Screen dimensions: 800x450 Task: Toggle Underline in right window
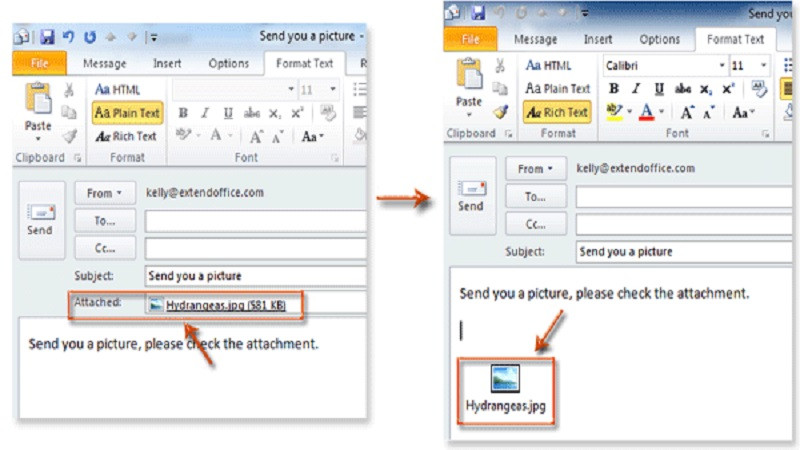pyautogui.click(x=659, y=89)
